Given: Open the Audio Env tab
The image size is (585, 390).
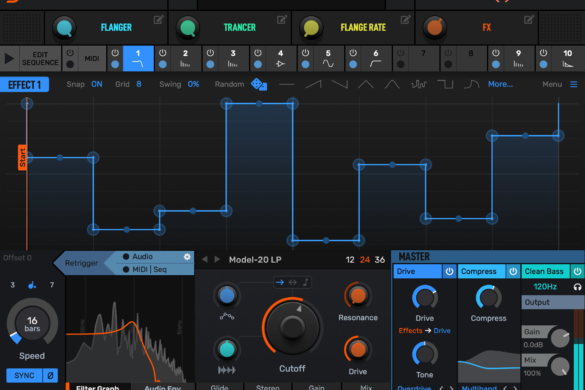Looking at the screenshot, I should coord(163,387).
